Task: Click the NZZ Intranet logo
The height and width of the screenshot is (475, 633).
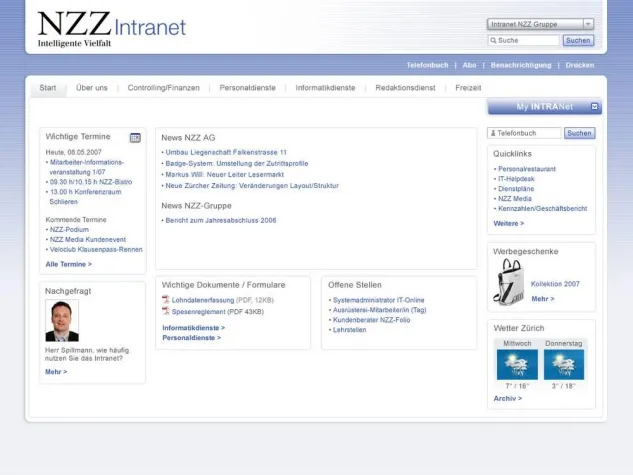Action: click(x=112, y=28)
